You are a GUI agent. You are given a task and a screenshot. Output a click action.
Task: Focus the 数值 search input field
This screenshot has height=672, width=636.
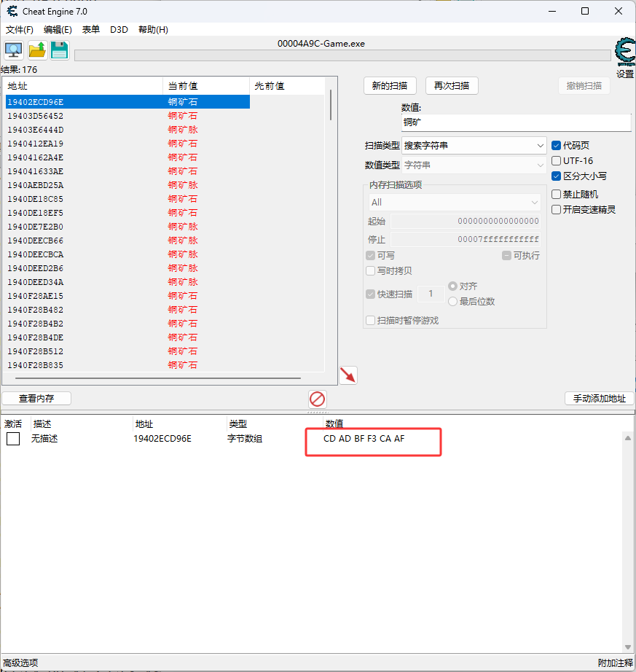pyautogui.click(x=516, y=122)
